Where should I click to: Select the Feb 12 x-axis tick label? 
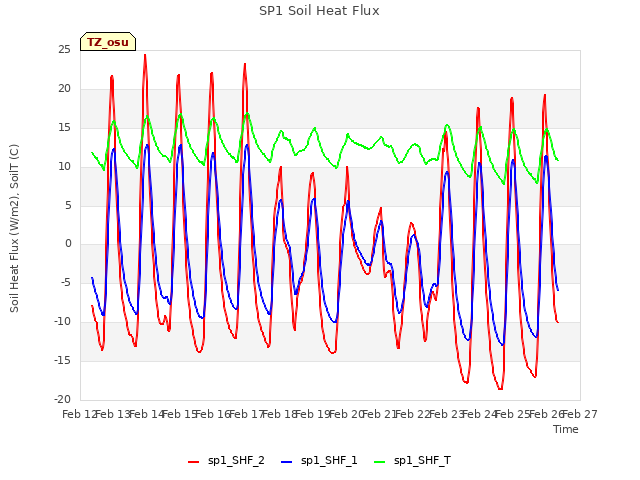[80, 414]
